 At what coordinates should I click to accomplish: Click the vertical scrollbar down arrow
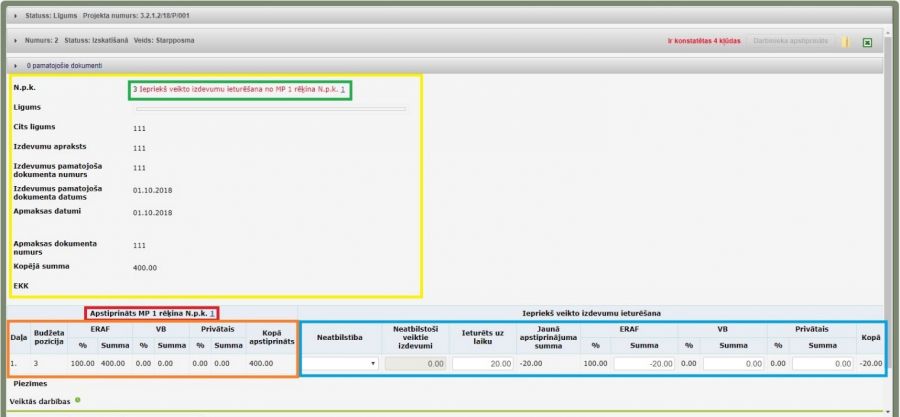[890, 411]
